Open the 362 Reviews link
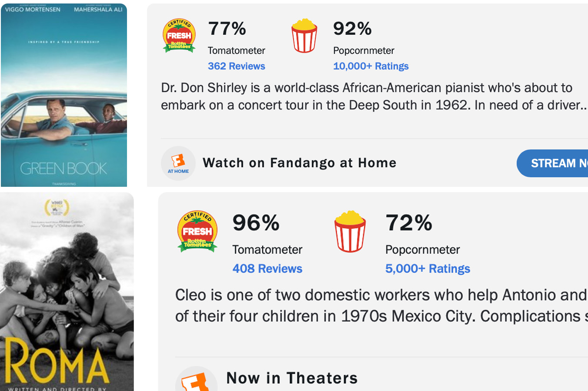The image size is (588, 391). pyautogui.click(x=236, y=66)
